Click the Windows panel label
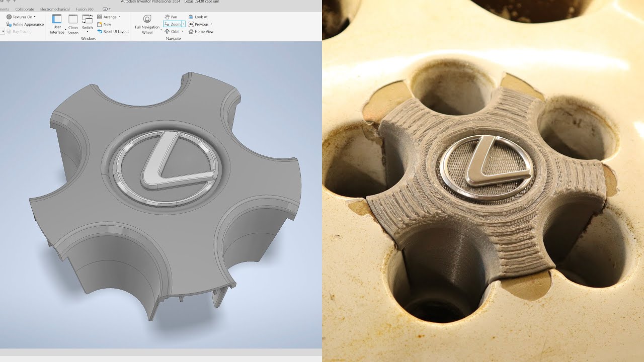This screenshot has height=362, width=644. tap(89, 38)
